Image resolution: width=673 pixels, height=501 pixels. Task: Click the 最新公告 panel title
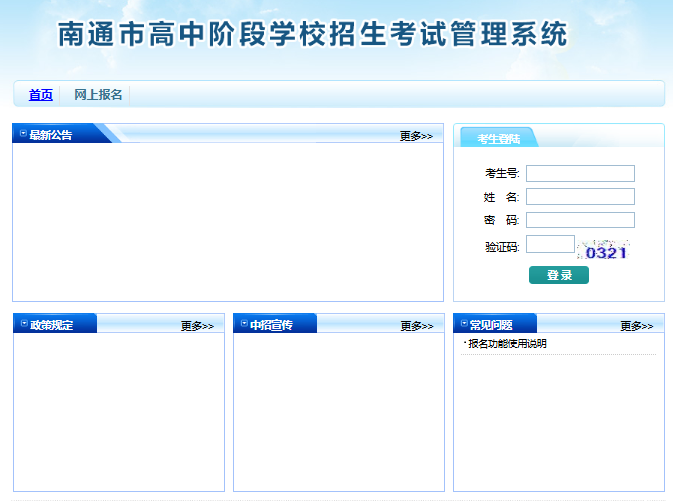(x=51, y=135)
